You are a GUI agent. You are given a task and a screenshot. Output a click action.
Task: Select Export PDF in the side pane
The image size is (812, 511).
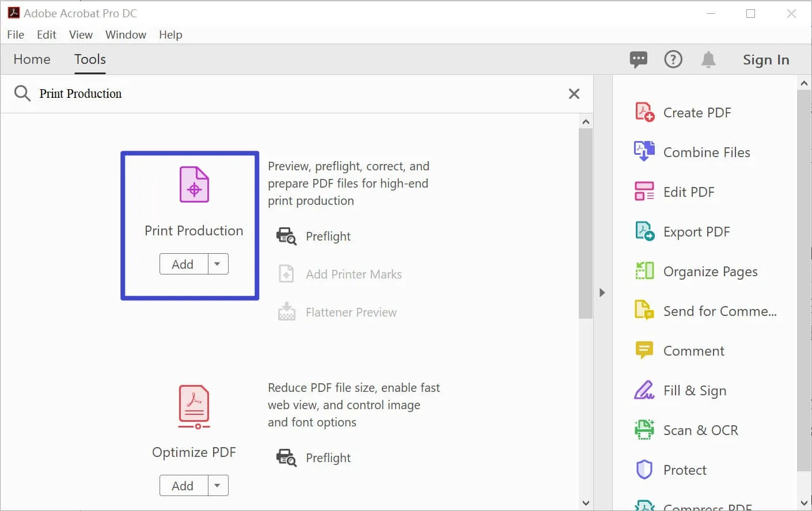(x=697, y=232)
